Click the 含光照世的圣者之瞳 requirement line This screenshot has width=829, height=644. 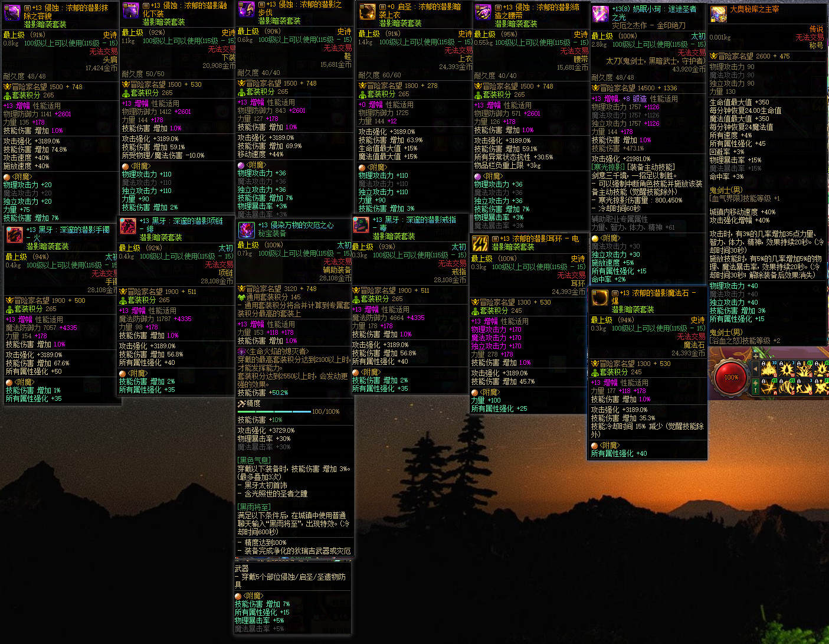pos(273,493)
